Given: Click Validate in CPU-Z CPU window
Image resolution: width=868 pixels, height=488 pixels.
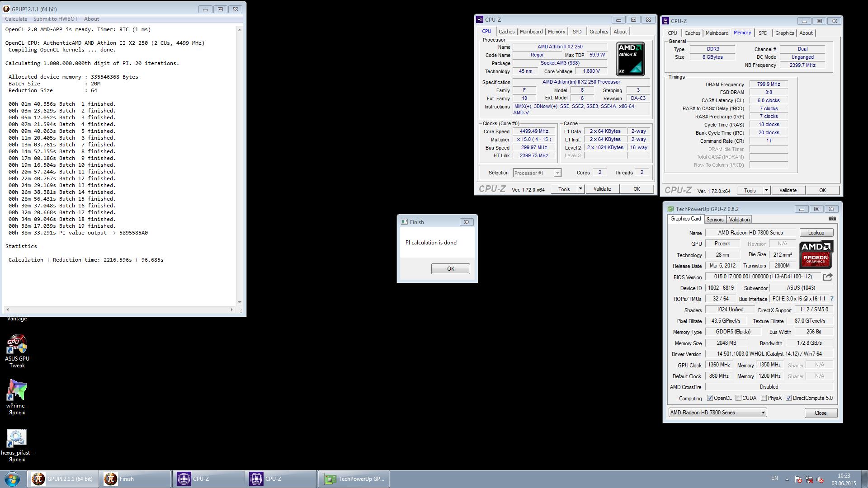Looking at the screenshot, I should [x=602, y=189].
